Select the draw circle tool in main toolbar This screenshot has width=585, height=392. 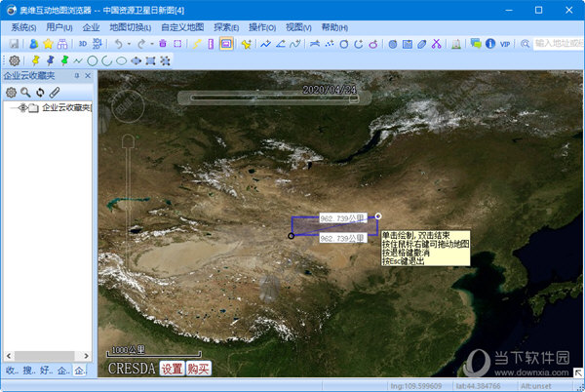click(x=344, y=44)
